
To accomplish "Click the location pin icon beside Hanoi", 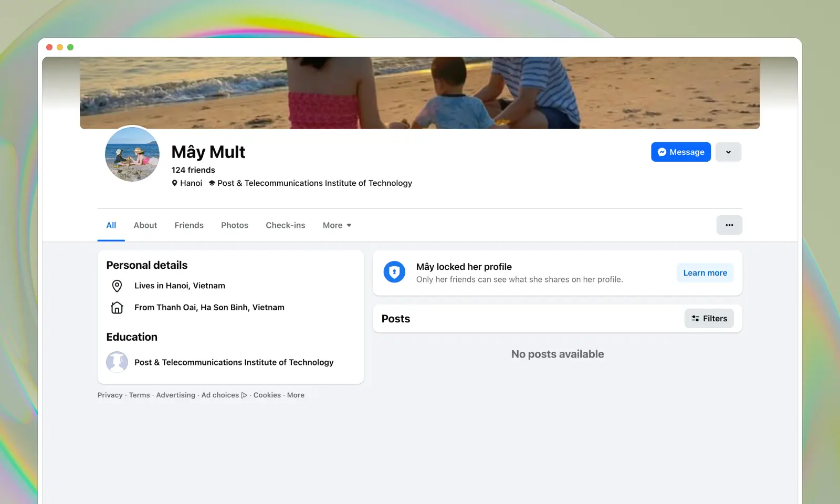I will coord(175,183).
